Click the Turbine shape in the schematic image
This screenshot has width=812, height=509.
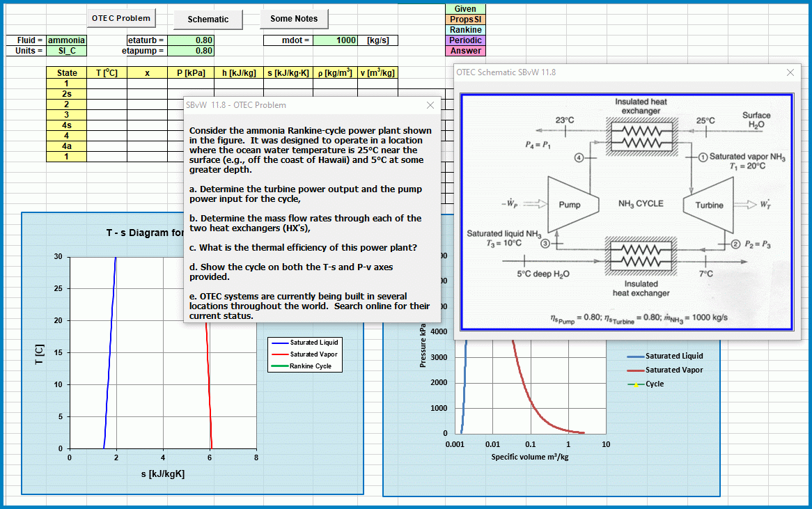point(709,205)
